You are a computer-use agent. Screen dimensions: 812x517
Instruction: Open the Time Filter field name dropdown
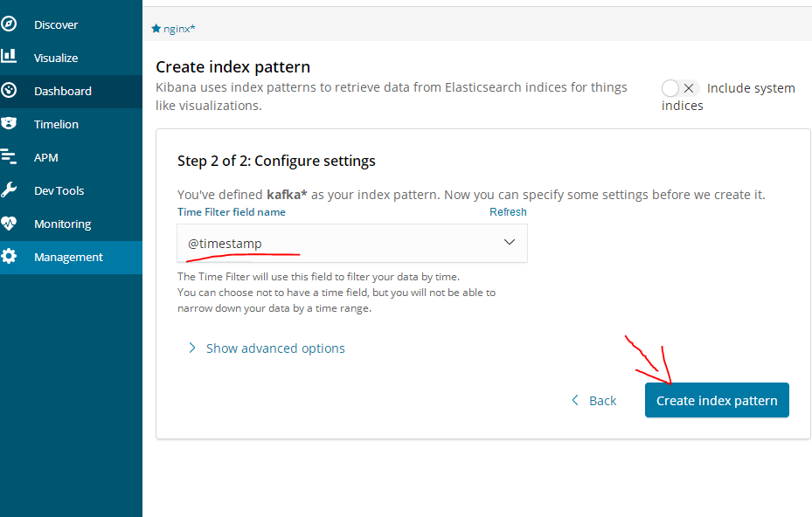tap(352, 244)
